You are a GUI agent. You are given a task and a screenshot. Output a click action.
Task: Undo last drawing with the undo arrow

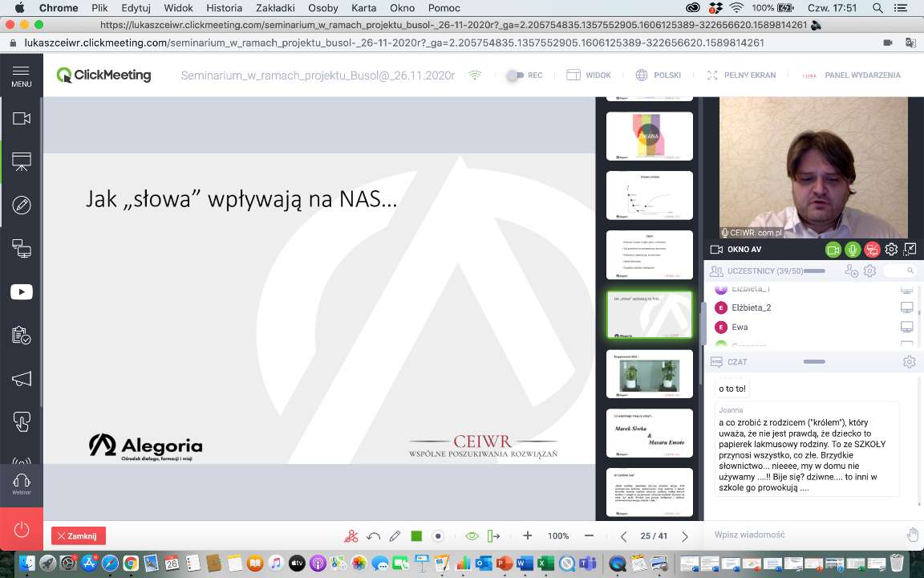(373, 536)
